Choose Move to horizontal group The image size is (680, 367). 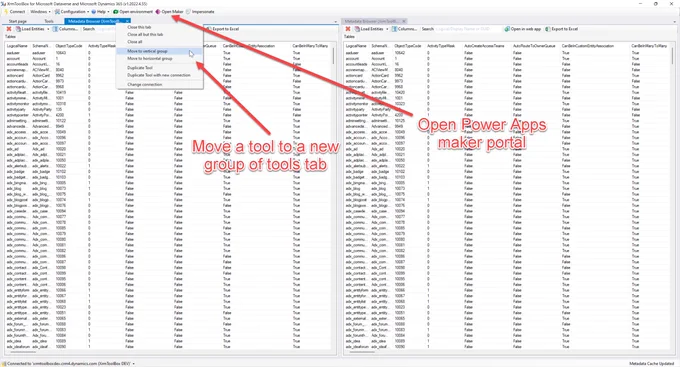[160, 59]
